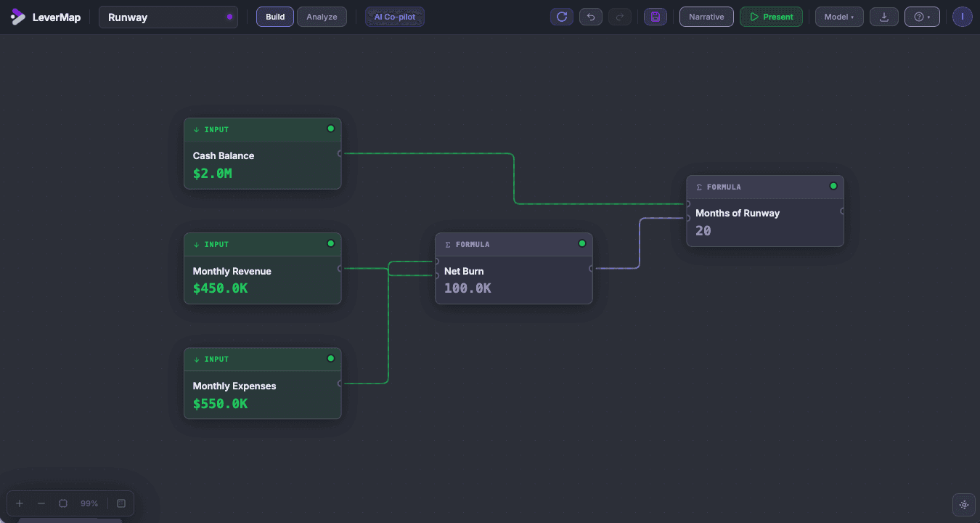Toggle the green status dot on Cash Balance
This screenshot has width=980, height=523.
[x=330, y=128]
